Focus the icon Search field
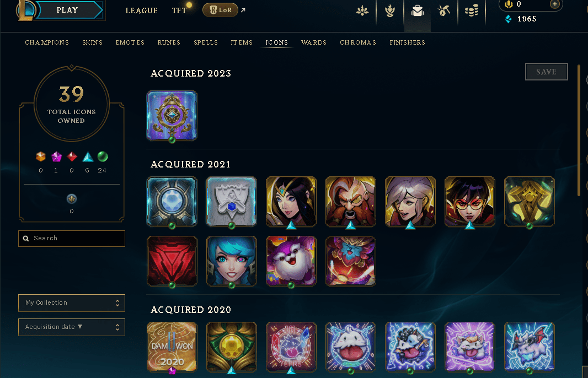This screenshot has width=588, height=378. [72, 238]
